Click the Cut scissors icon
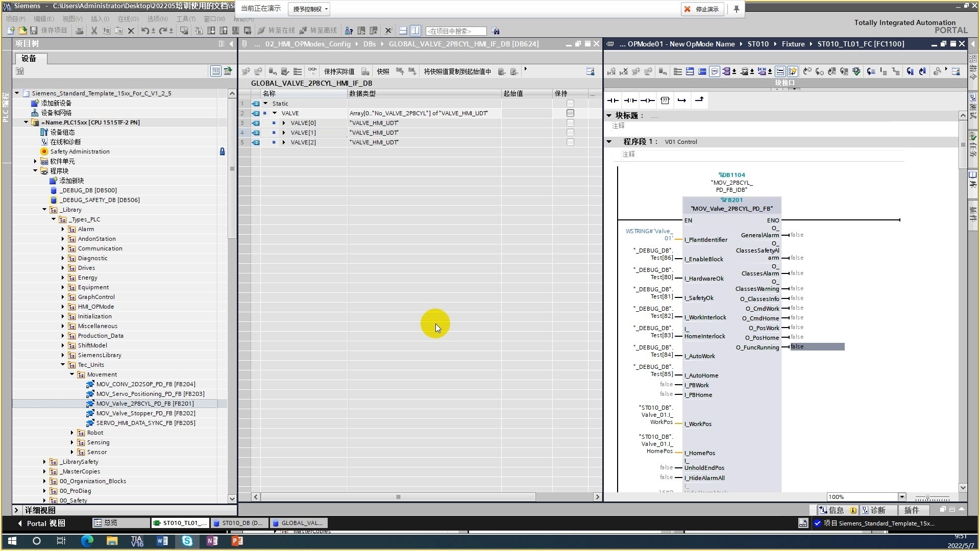The width and height of the screenshot is (980, 551). coord(94,31)
